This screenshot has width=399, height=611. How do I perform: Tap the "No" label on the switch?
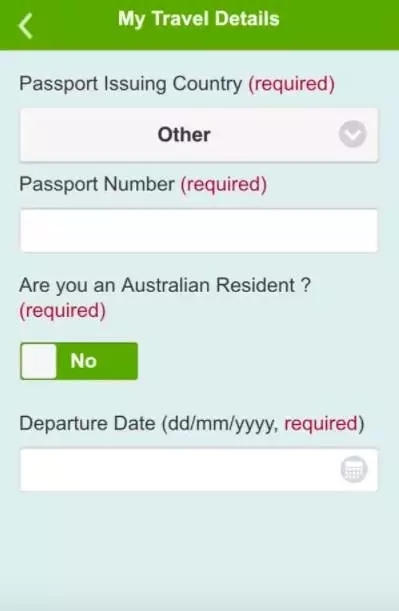(84, 361)
